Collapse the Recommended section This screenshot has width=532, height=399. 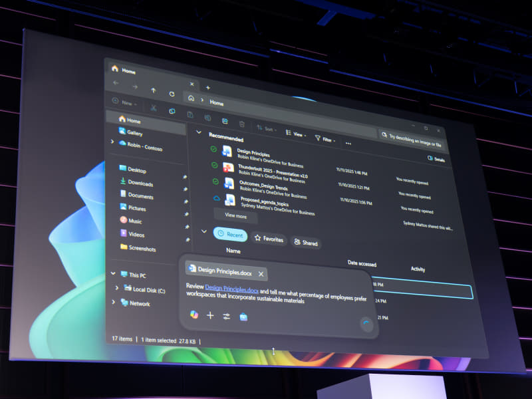pyautogui.click(x=199, y=132)
